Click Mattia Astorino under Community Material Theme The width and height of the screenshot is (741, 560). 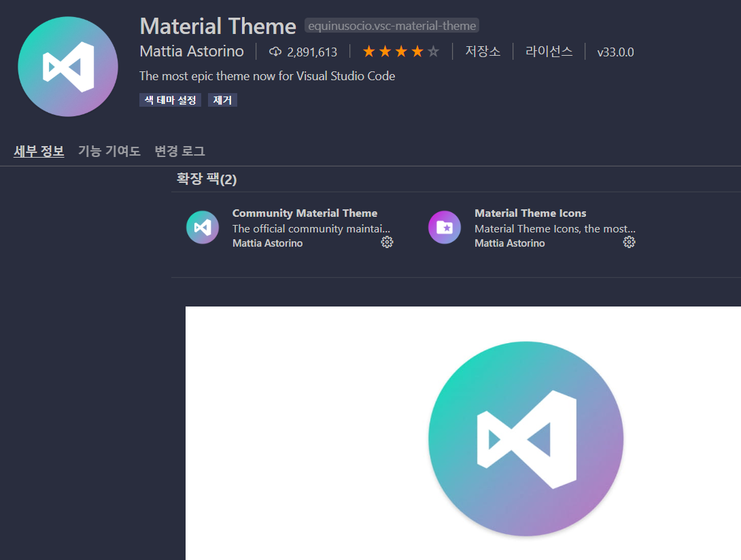(267, 243)
